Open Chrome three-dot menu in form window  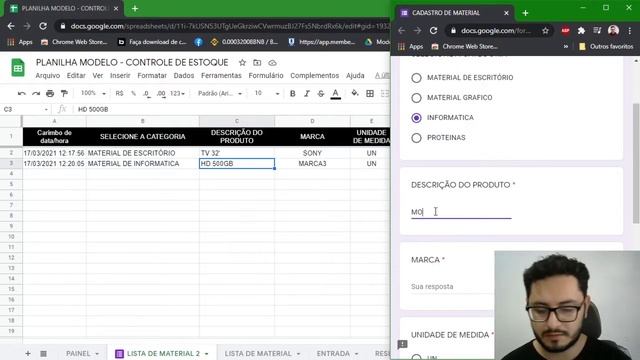(630, 31)
